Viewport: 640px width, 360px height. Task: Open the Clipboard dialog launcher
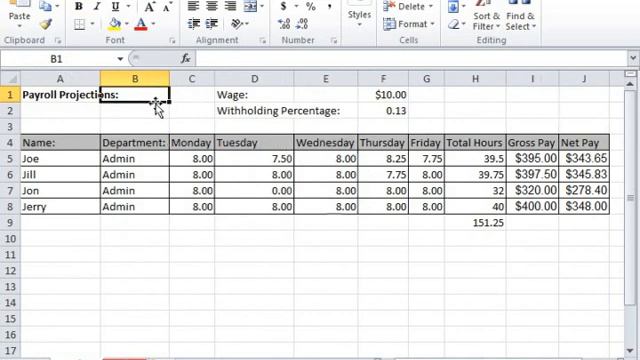tap(58, 40)
